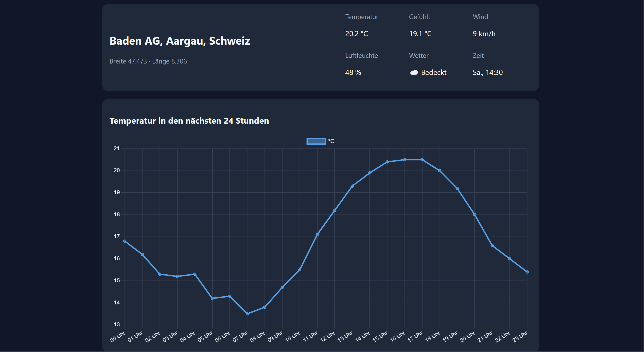This screenshot has height=352, width=644.
Task: Click the data point at 00 Uhr
Action: (x=125, y=241)
